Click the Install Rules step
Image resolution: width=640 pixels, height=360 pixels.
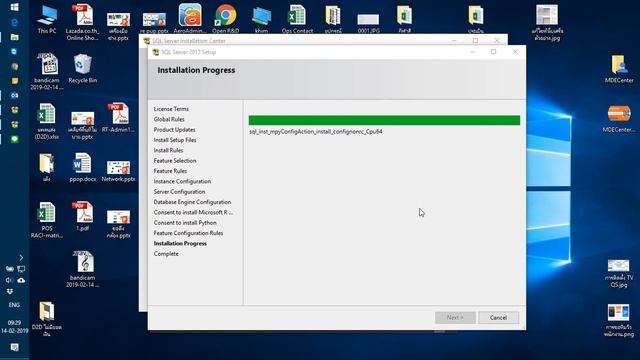(x=168, y=150)
